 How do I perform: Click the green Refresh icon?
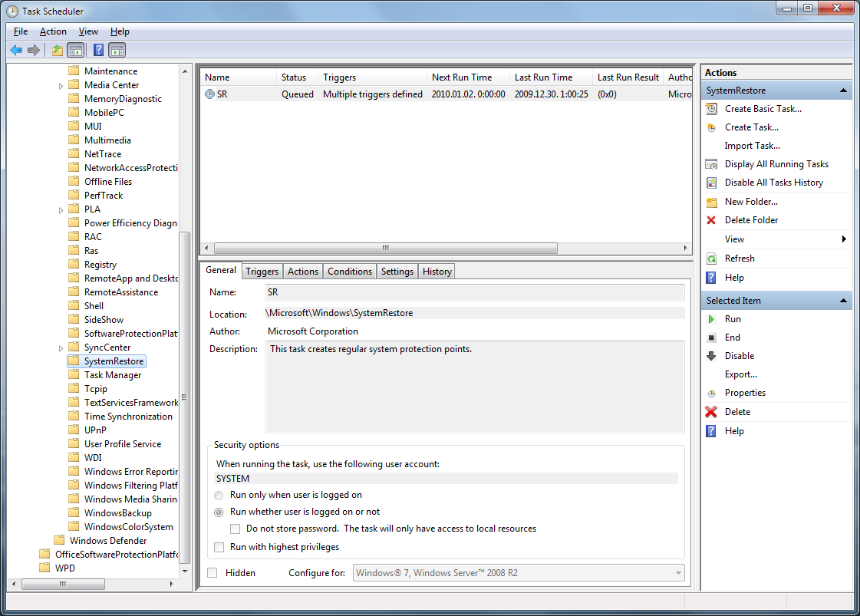[711, 259]
